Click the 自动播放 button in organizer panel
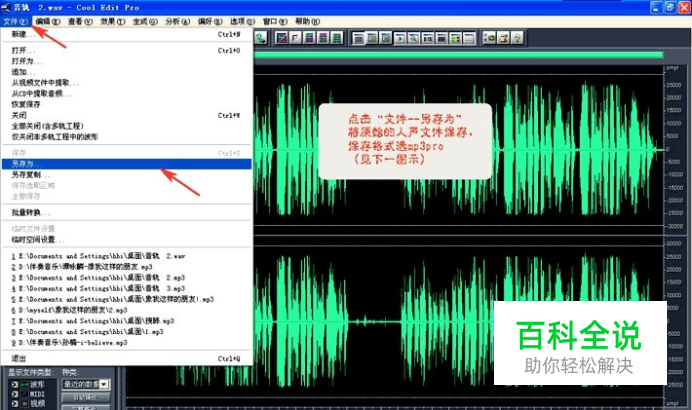Screen dimensions: 692x410 pos(86,398)
